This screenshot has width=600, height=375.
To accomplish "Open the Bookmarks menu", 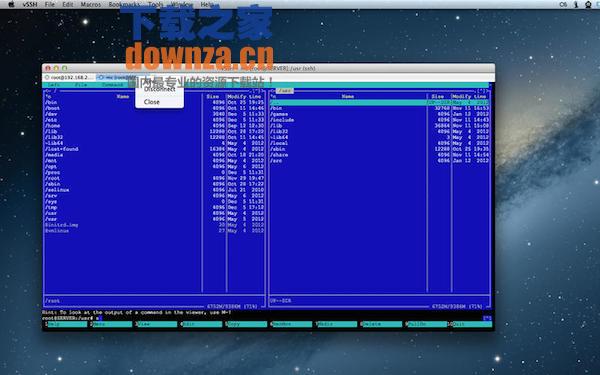I will 124,5.
